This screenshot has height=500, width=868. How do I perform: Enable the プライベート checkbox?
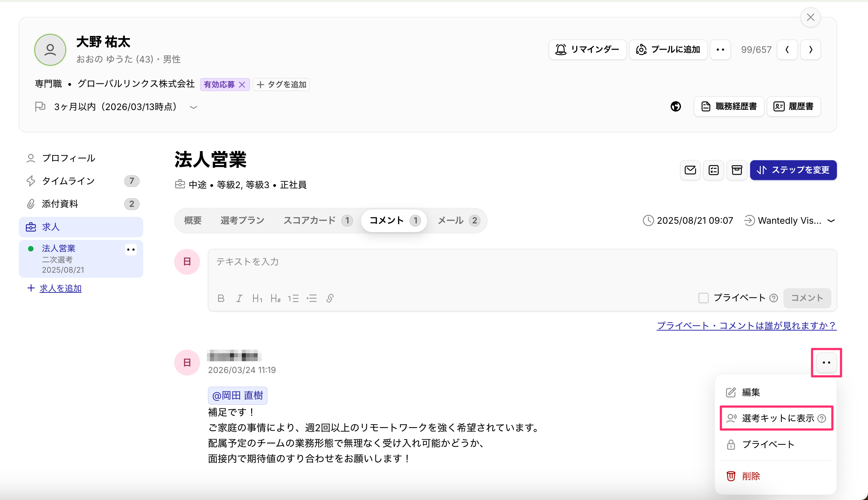pos(703,298)
